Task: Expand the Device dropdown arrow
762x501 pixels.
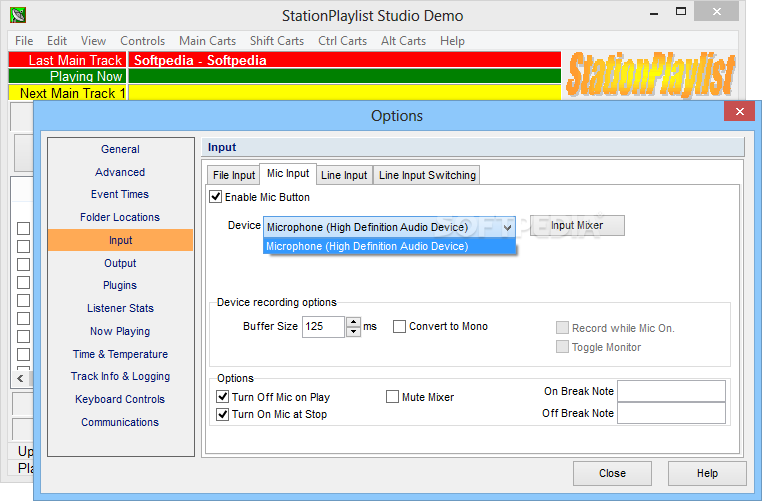Action: coord(507,227)
